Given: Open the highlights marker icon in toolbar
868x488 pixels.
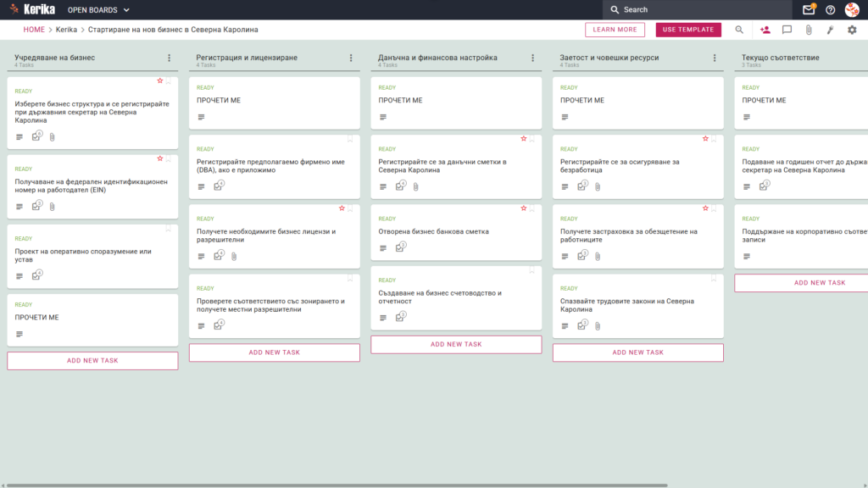Looking at the screenshot, I should [x=831, y=30].
